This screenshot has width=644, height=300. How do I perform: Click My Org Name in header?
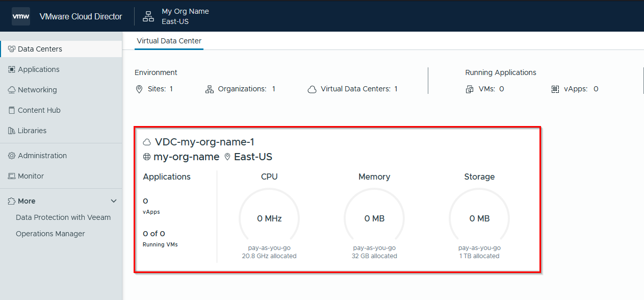point(185,11)
